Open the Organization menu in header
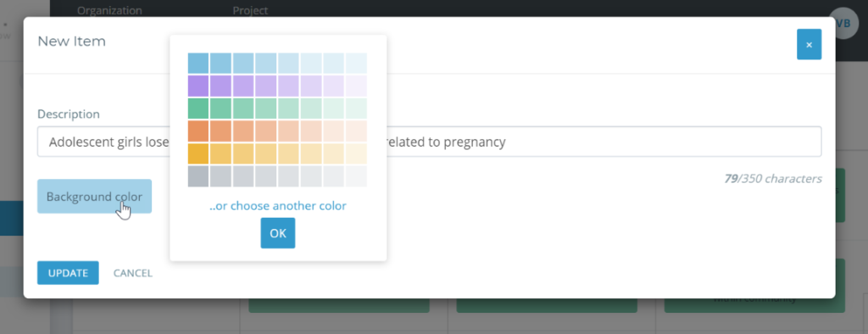 pos(109,10)
